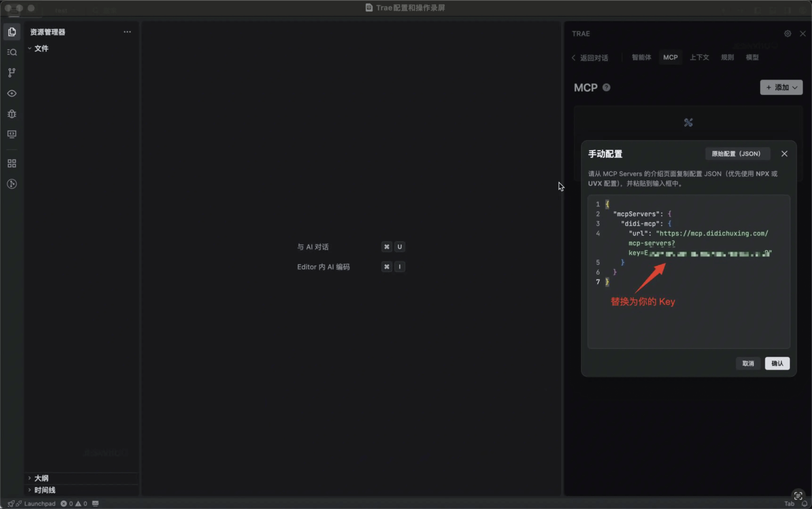Click the 取消 cancel button

[748, 363]
